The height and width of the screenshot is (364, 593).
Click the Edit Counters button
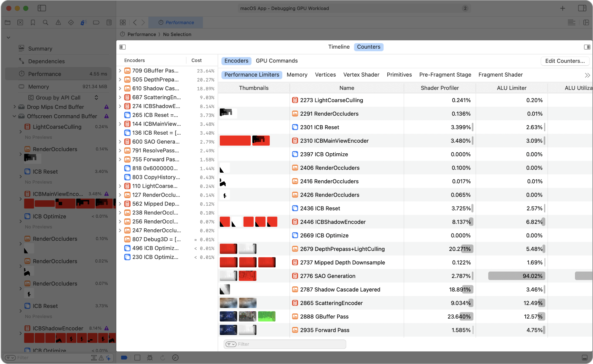click(x=565, y=61)
